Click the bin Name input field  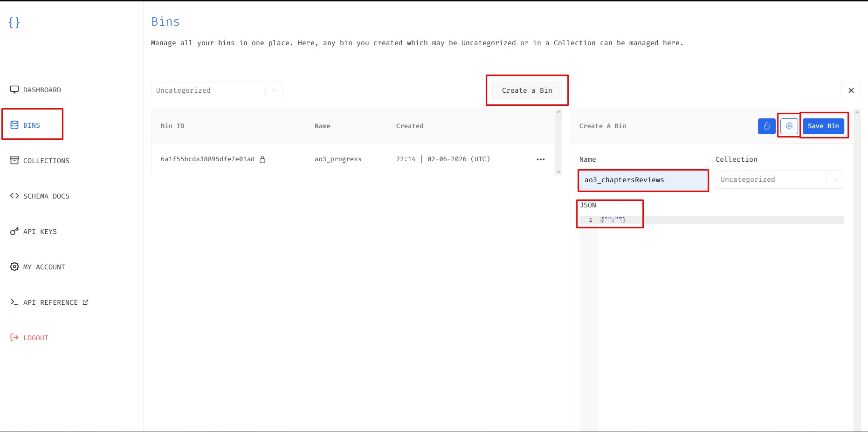[x=643, y=180]
